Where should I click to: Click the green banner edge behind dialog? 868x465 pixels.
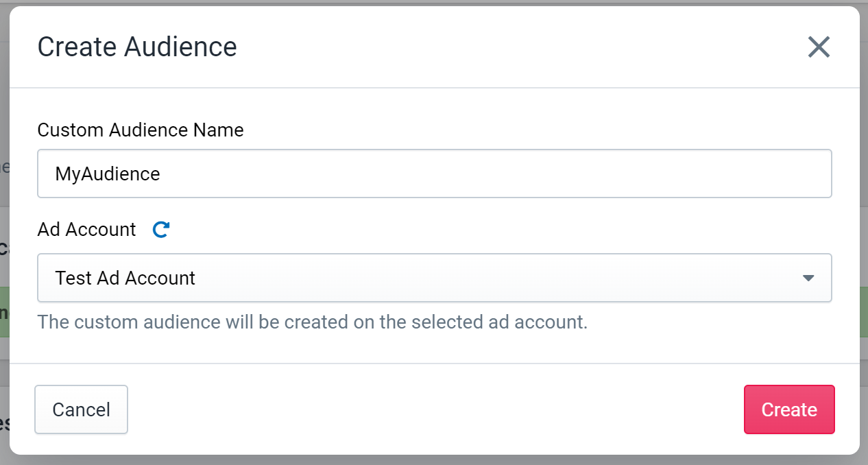pyautogui.click(x=863, y=312)
